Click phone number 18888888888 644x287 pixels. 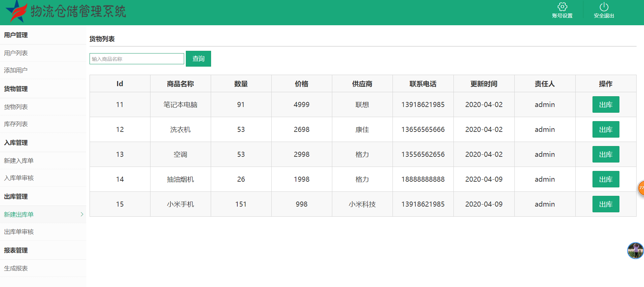click(x=423, y=179)
